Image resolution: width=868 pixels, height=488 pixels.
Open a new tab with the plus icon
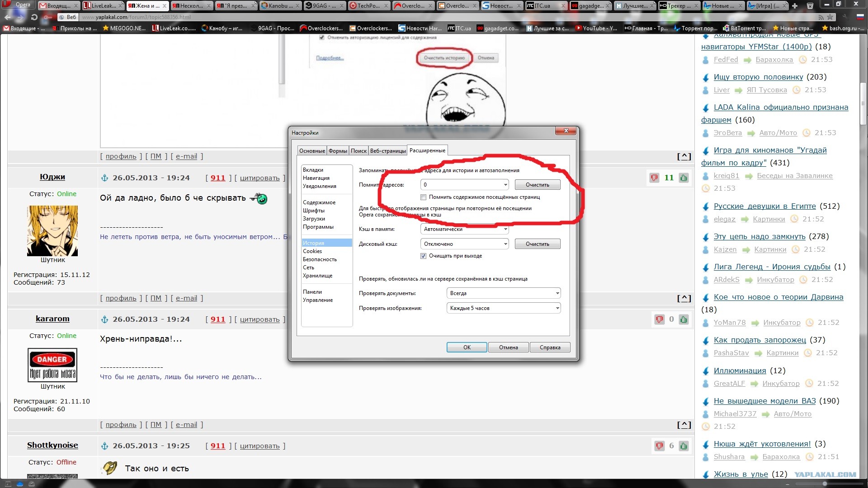pyautogui.click(x=795, y=6)
